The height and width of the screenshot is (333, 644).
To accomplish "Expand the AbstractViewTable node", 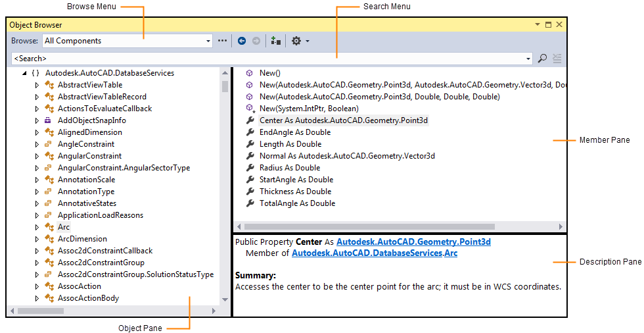I will (x=37, y=85).
